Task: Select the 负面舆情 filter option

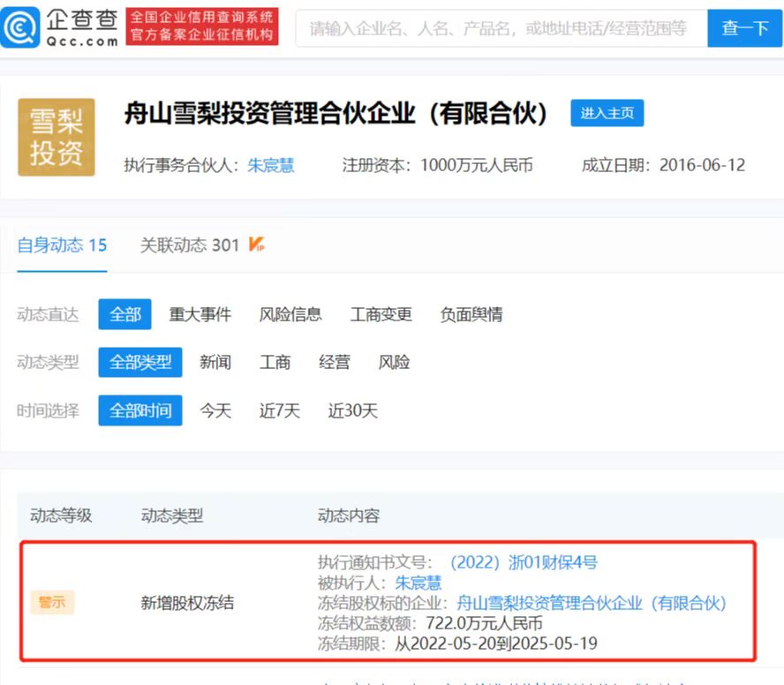Action: point(471,314)
